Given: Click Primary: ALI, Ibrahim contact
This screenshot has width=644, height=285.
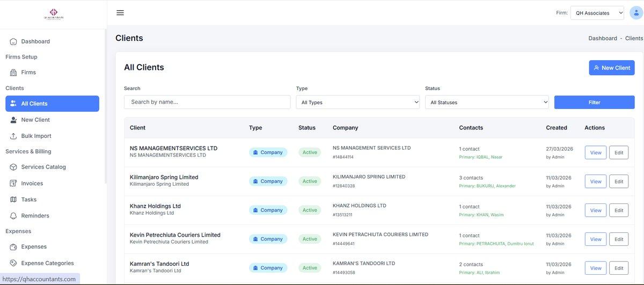Looking at the screenshot, I should pyautogui.click(x=479, y=273).
